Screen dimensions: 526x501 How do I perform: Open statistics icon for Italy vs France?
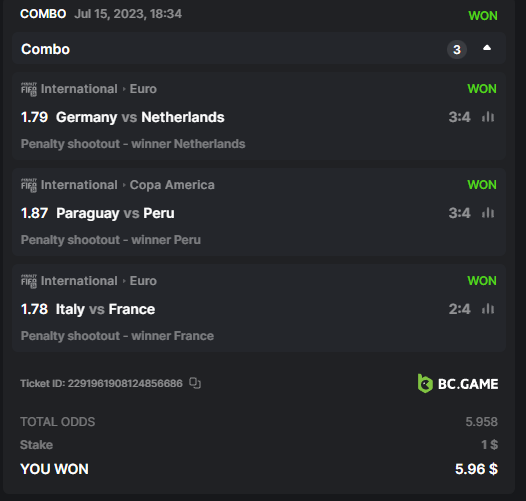tap(488, 309)
